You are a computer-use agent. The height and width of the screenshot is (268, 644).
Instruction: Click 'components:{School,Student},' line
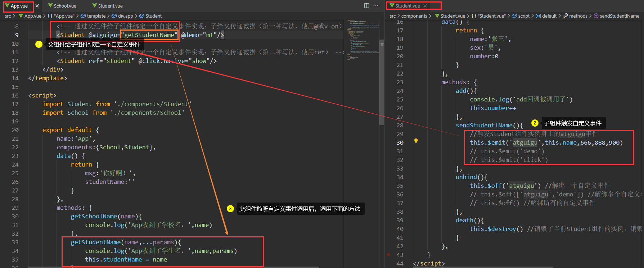[x=106, y=147]
